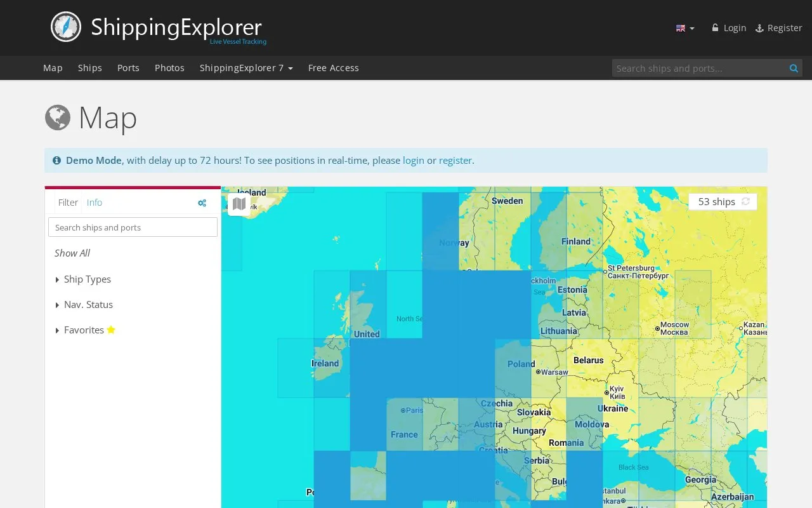Viewport: 812px width, 508px height.
Task: Open the Map menu item
Action: [x=53, y=68]
